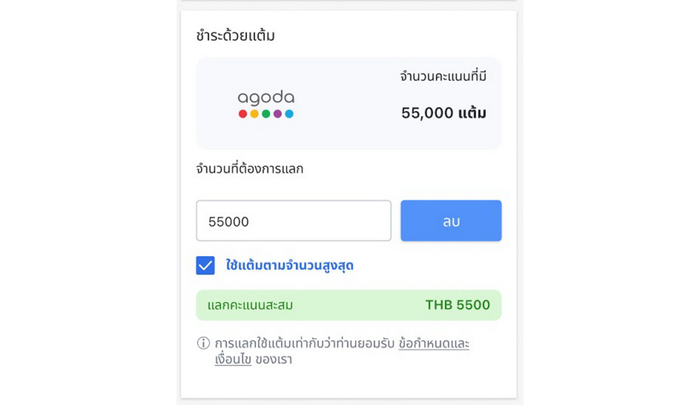Focus the points amount field showing 55000
The width and height of the screenshot is (700, 405).
293,221
